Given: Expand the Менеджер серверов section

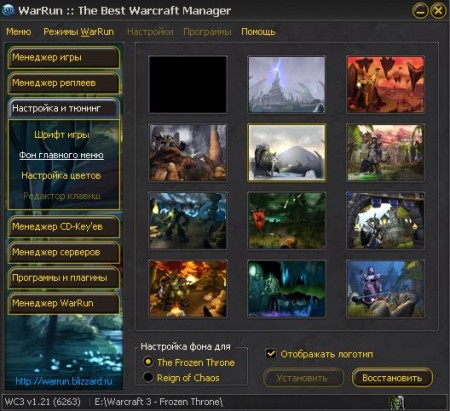Looking at the screenshot, I should pyautogui.click(x=64, y=252).
